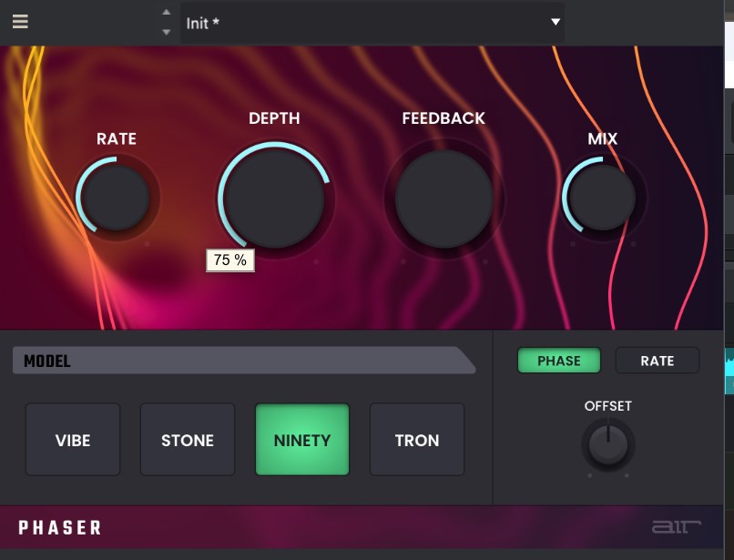Select the STONE phaser model
The image size is (734, 560).
(188, 440)
